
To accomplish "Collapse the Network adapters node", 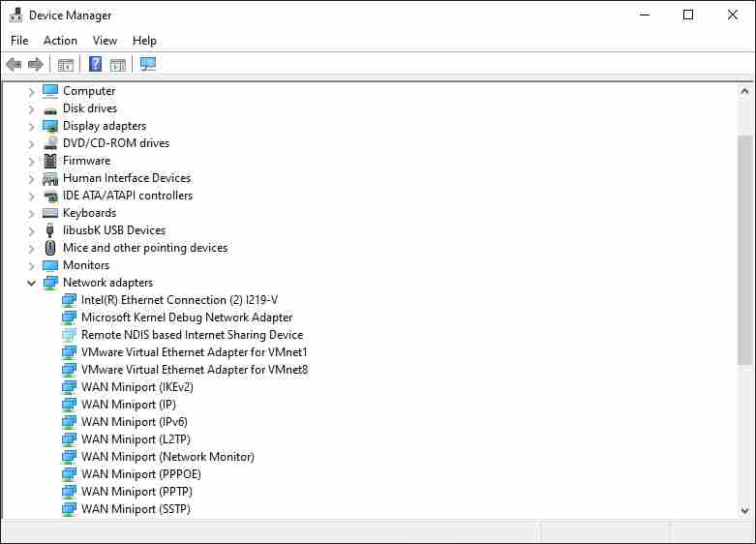I will coord(31,283).
